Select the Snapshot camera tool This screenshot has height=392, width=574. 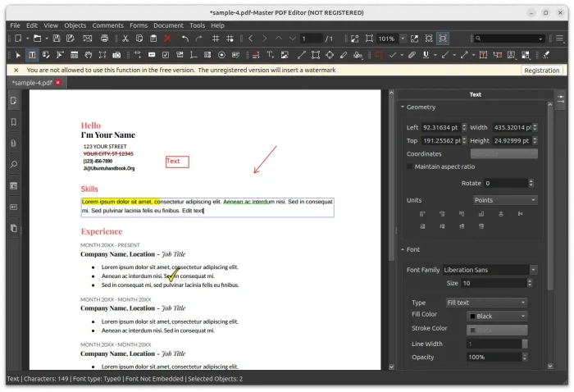pyautogui.click(x=116, y=55)
